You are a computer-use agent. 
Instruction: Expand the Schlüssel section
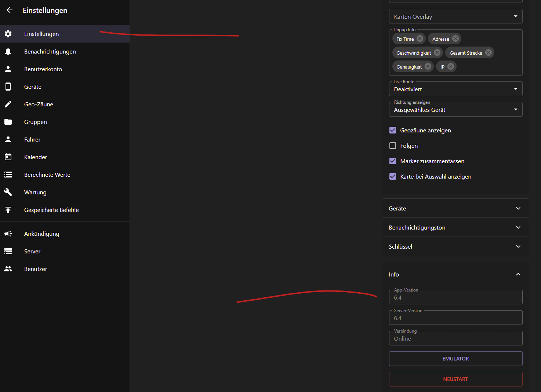(455, 246)
